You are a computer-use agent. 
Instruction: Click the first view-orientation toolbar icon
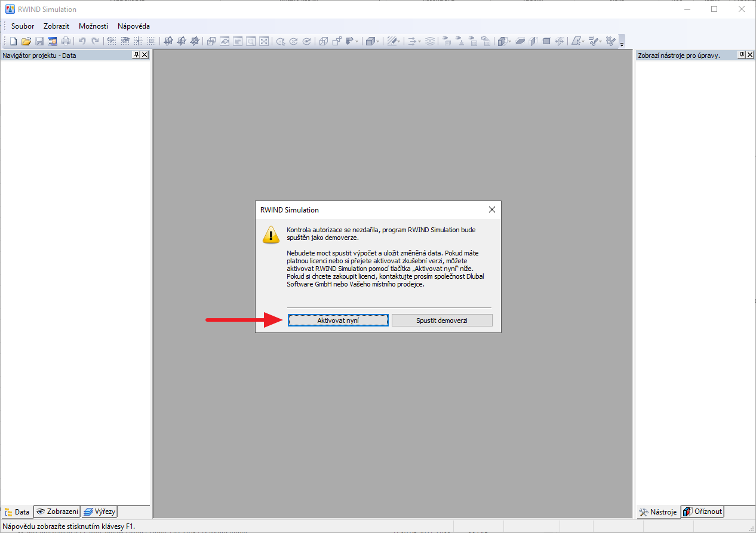168,41
